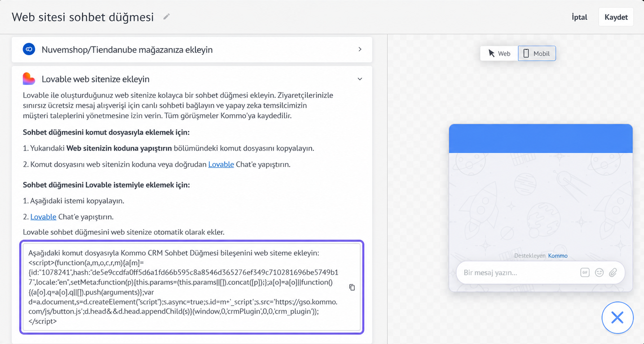Image resolution: width=644 pixels, height=344 pixels.
Task: Switch preview to Web tab
Action: click(x=499, y=53)
